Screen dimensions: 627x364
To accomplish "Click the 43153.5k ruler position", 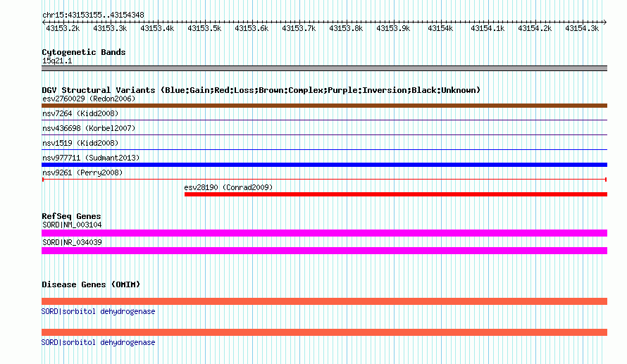I will [204, 28].
